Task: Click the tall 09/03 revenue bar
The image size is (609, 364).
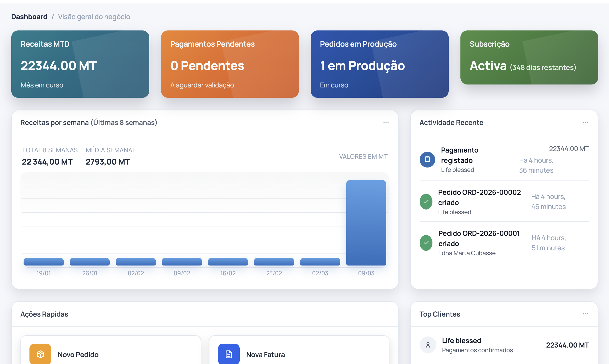Action: pos(366,223)
